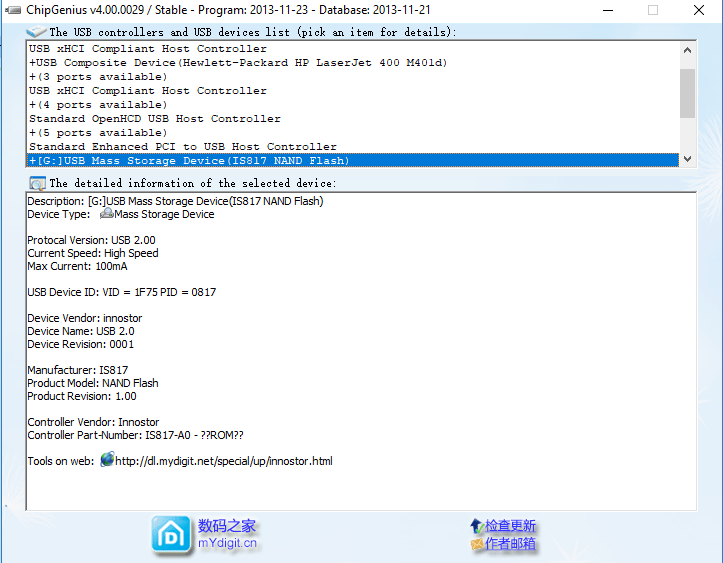
Task: Click the device list scroll up arrow
Action: 687,50
